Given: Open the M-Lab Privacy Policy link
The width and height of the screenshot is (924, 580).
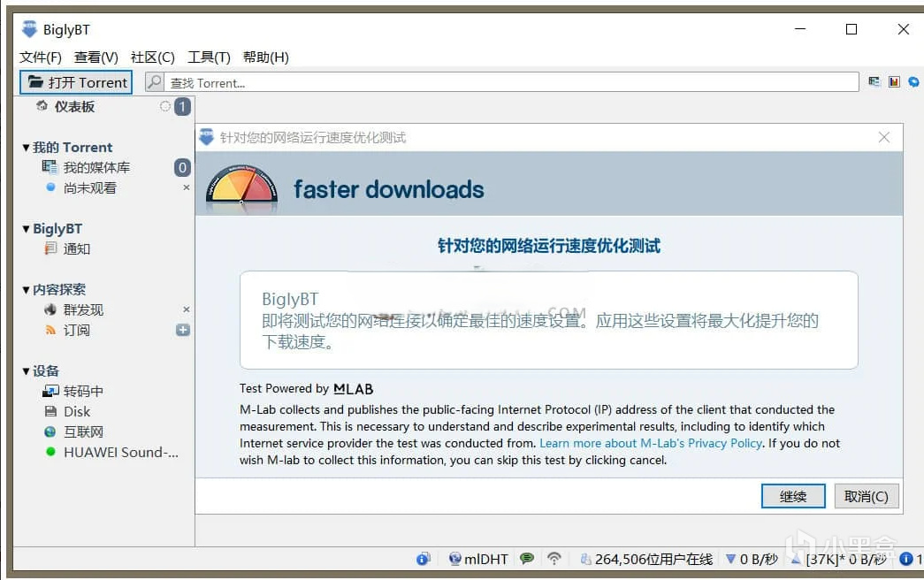Looking at the screenshot, I should (651, 443).
